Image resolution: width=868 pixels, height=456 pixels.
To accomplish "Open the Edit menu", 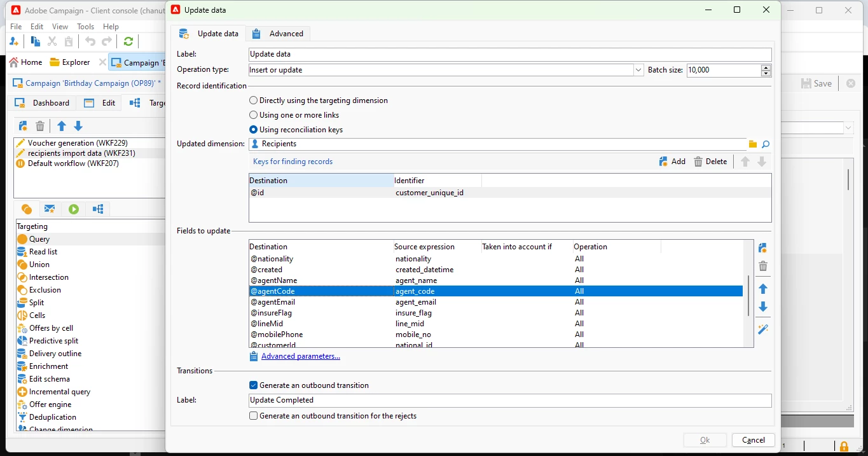I will 37,27.
